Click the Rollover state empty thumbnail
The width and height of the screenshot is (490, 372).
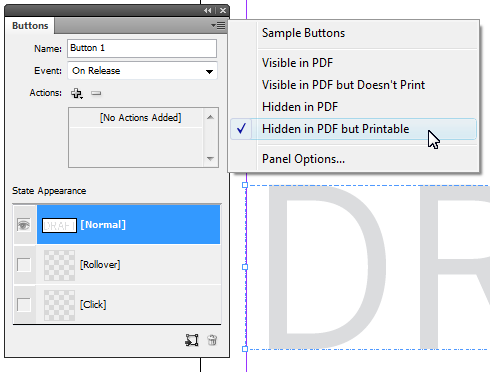click(x=59, y=265)
